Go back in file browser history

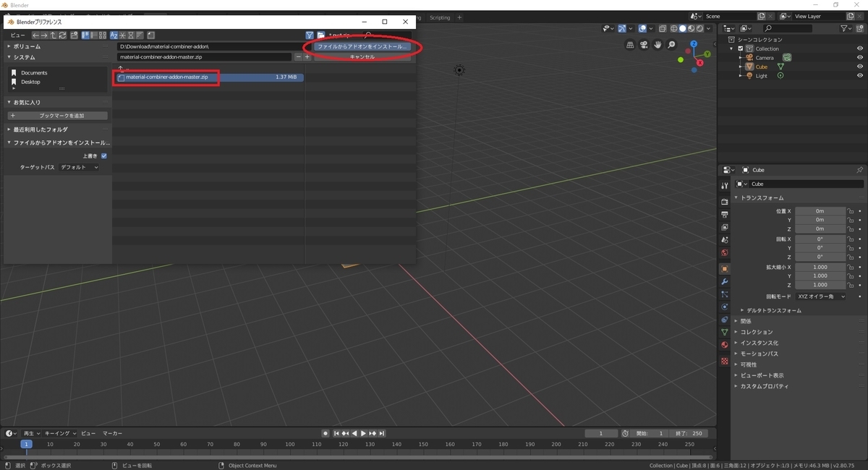[36, 35]
